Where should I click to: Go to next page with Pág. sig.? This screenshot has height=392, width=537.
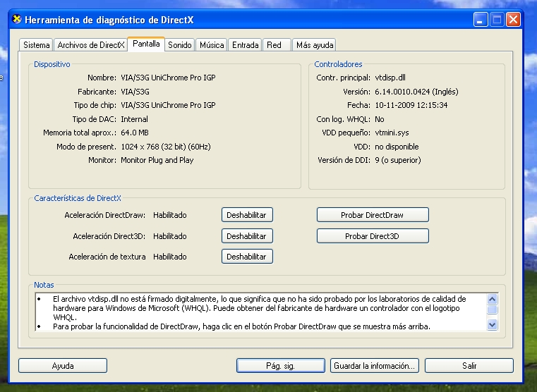(x=280, y=366)
